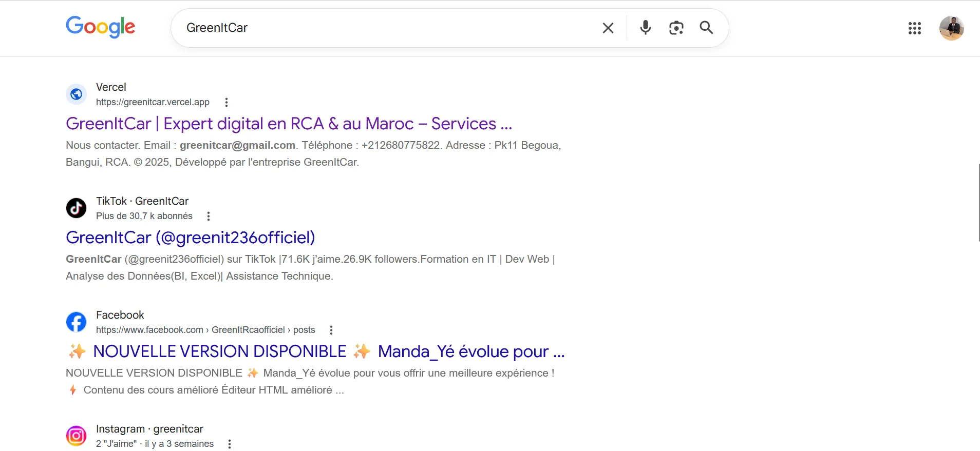Open the NOUVELLE VERSION DISPONIBLE Facebook link
Screen dimensions: 980x451
316,351
